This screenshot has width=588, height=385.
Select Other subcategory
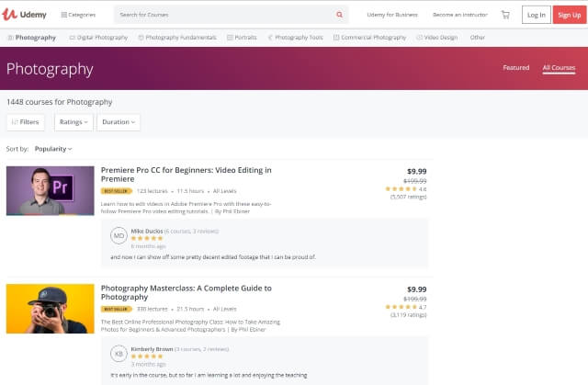point(478,38)
